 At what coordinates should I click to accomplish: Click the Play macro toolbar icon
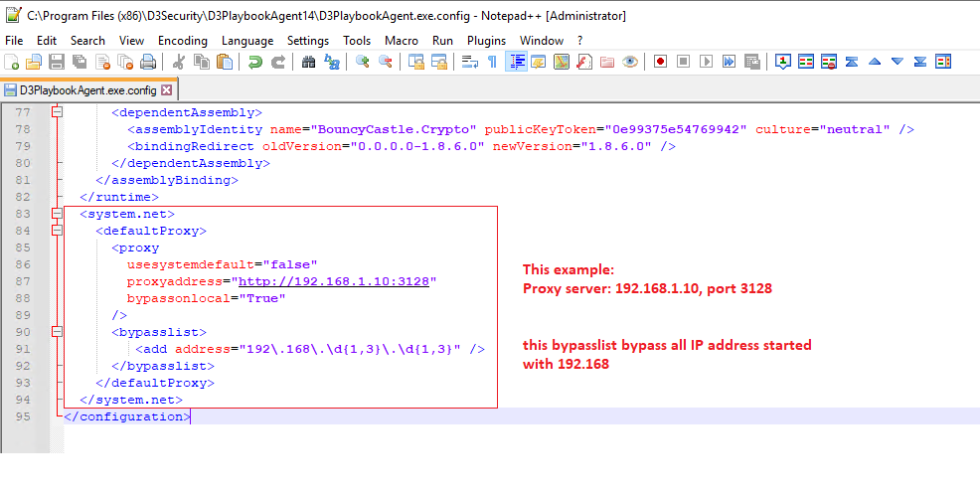click(706, 62)
